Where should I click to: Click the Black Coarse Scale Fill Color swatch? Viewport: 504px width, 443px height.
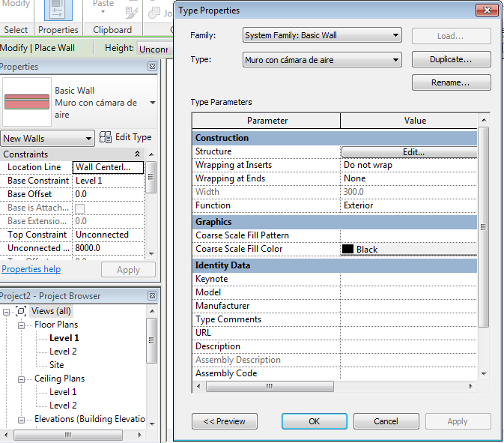pos(347,249)
